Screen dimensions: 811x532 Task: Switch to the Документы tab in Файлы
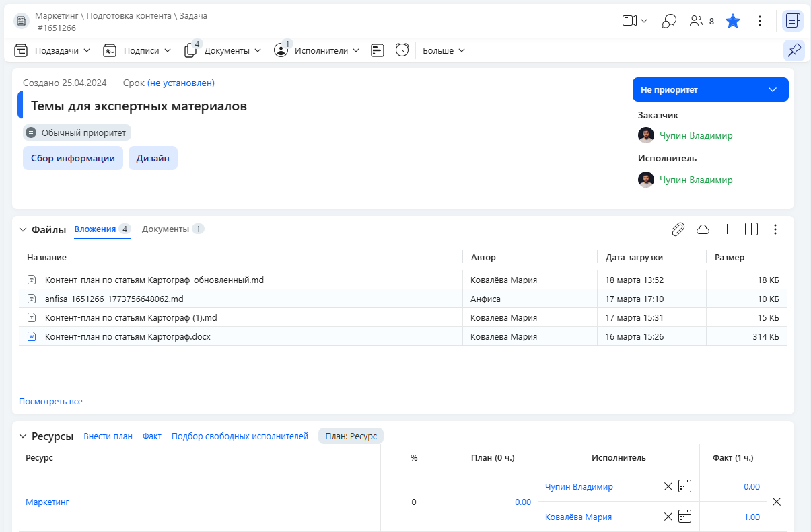pyautogui.click(x=173, y=229)
